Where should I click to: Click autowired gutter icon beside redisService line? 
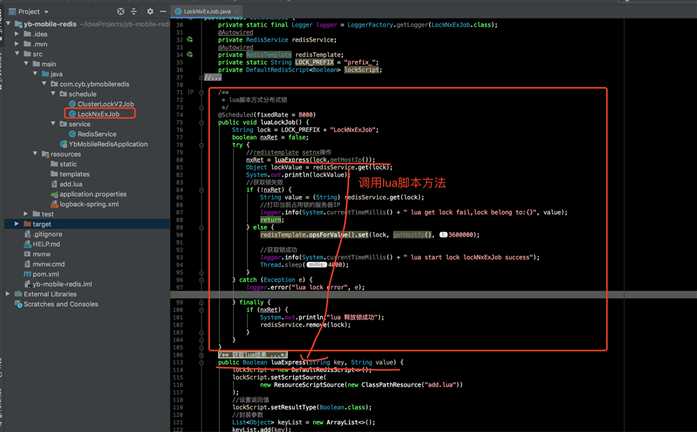click(x=190, y=39)
